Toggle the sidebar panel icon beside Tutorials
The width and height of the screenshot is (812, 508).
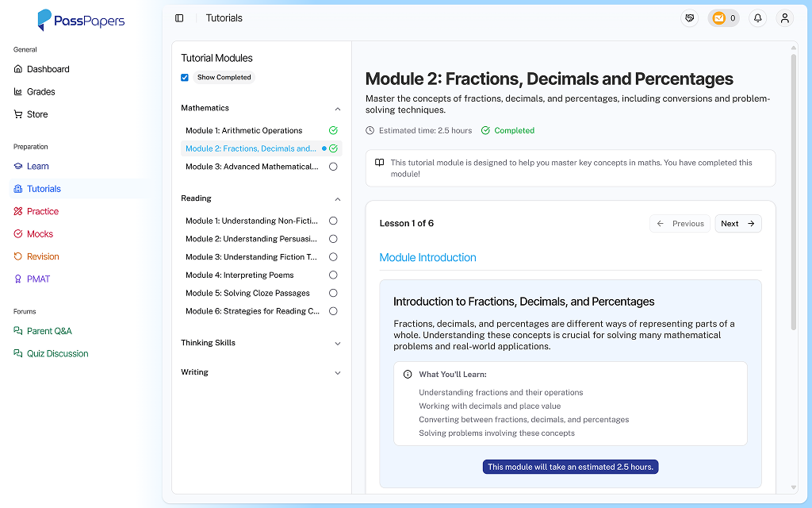179,18
